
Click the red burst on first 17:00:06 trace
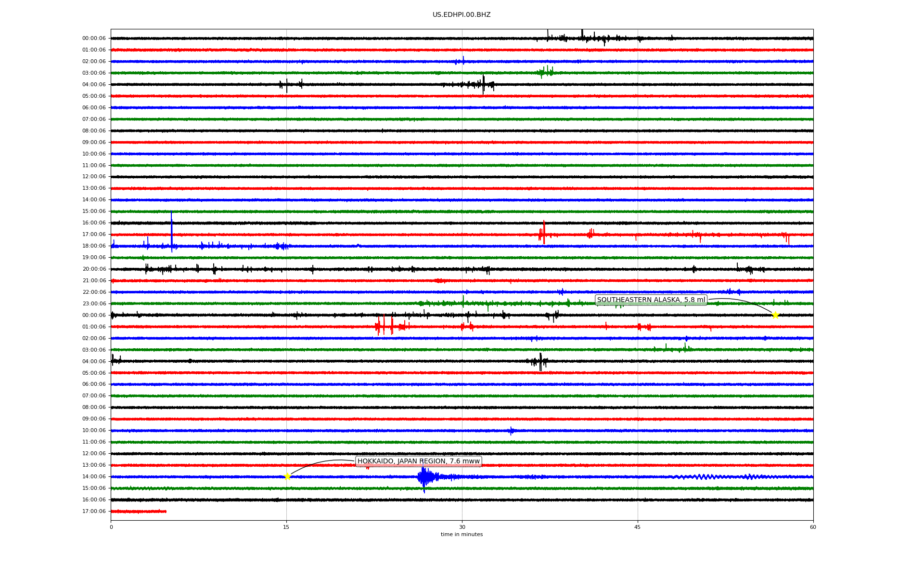tap(543, 234)
